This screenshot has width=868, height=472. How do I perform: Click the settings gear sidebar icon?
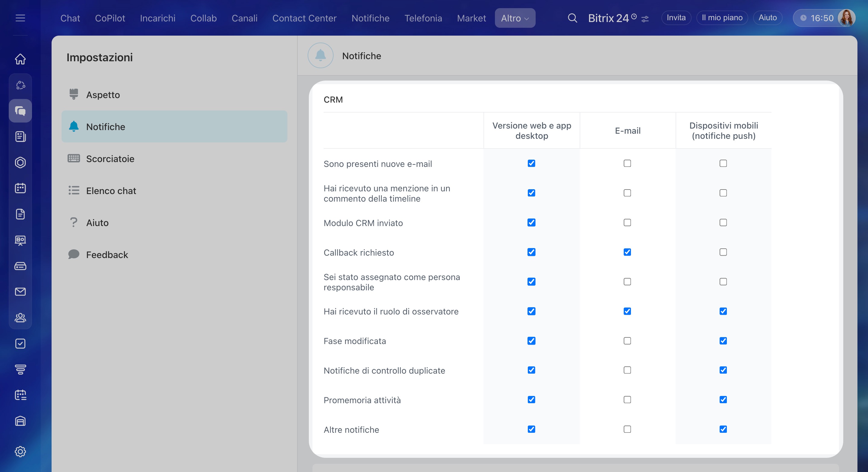(20, 451)
